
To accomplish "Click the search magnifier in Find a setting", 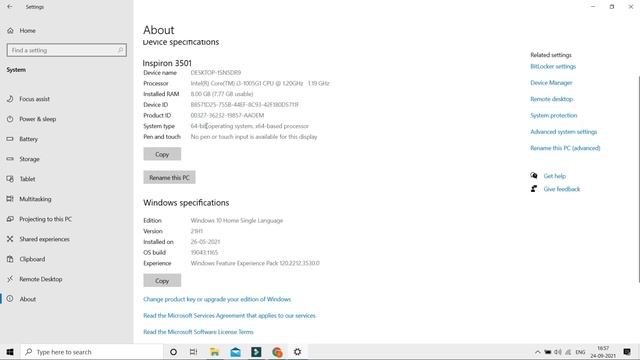I will 120,50.
